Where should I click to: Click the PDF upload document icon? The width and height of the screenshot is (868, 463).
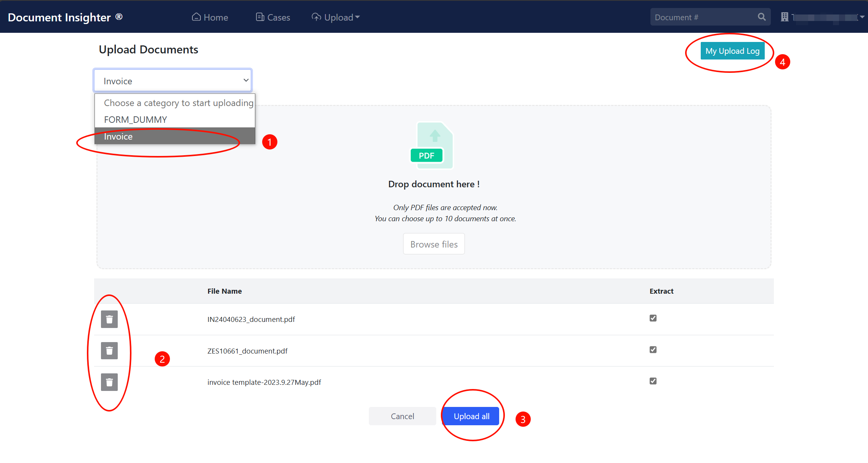[432, 145]
